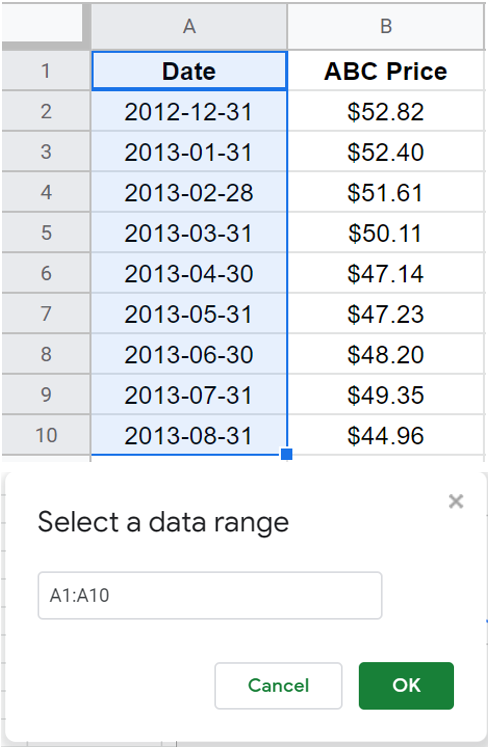The width and height of the screenshot is (490, 747).
Task: Select row 8 header
Action: click(46, 354)
